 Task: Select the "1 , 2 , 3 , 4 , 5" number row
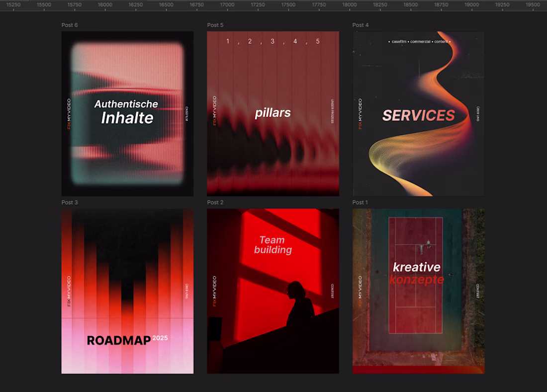point(273,42)
